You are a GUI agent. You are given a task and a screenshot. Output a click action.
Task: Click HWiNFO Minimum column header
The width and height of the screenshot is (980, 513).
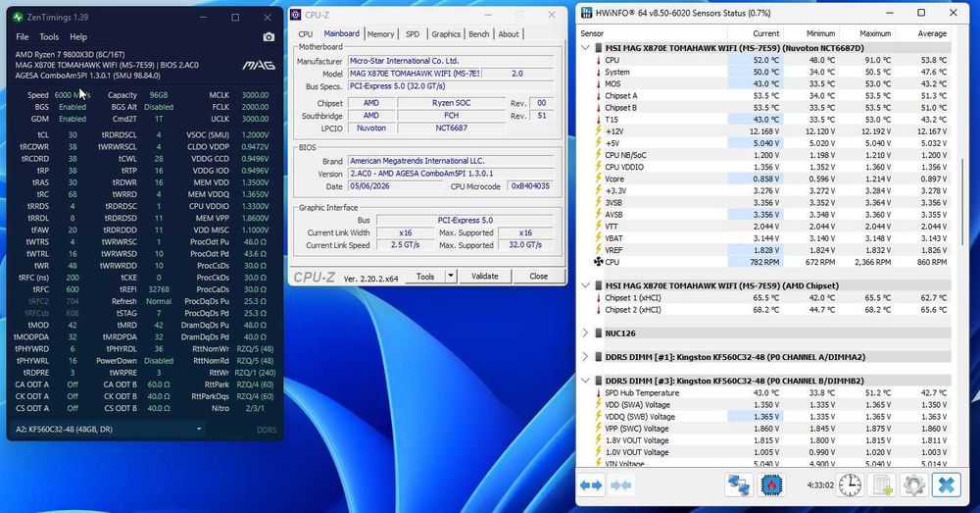coord(810,33)
